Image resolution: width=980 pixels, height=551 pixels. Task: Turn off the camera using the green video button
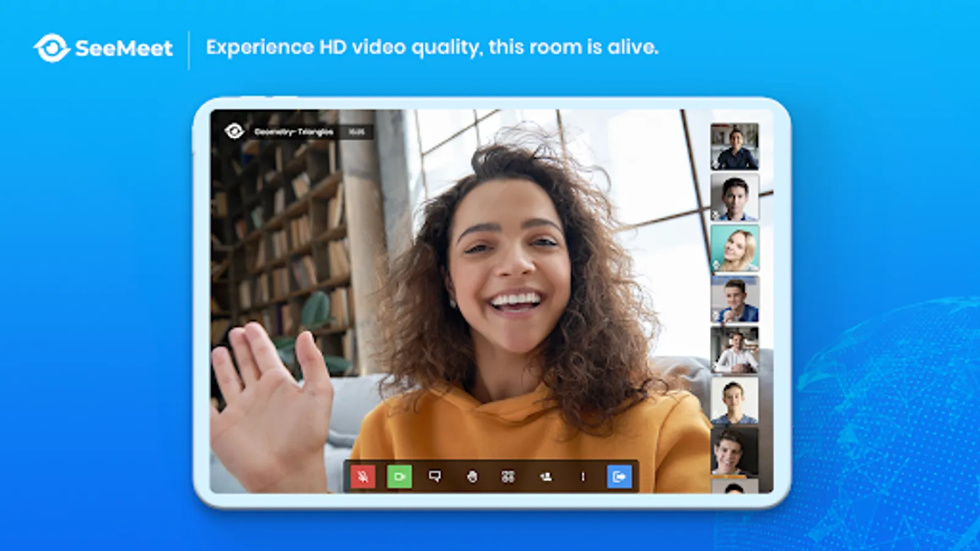[x=399, y=476]
